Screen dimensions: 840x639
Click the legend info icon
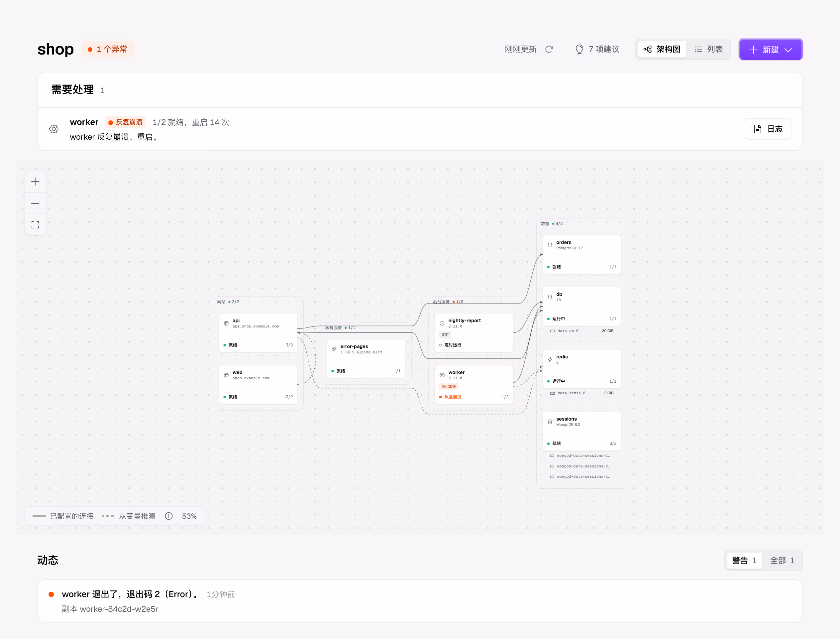point(169,516)
